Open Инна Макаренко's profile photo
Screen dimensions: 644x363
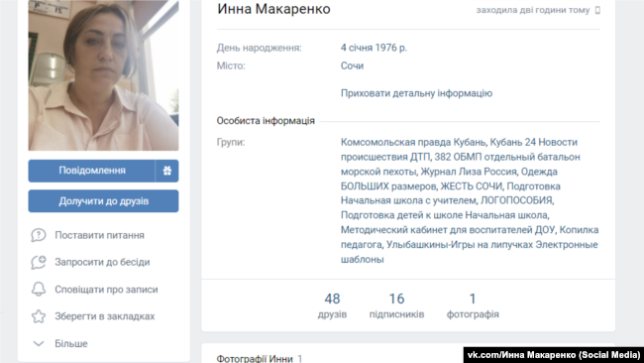103,75
